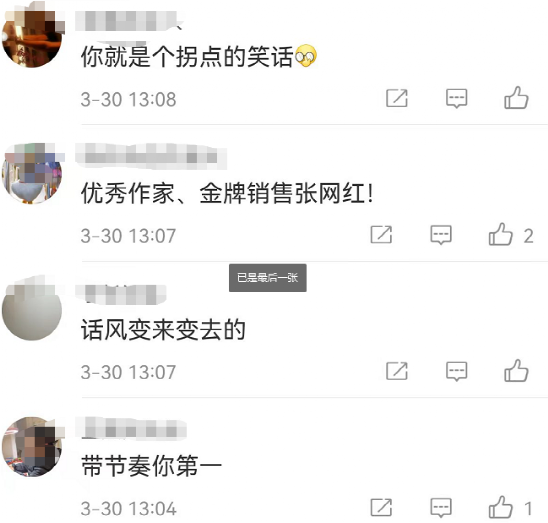
Task: Like the comment '你就是个拐点的笑话'
Action: tap(516, 98)
